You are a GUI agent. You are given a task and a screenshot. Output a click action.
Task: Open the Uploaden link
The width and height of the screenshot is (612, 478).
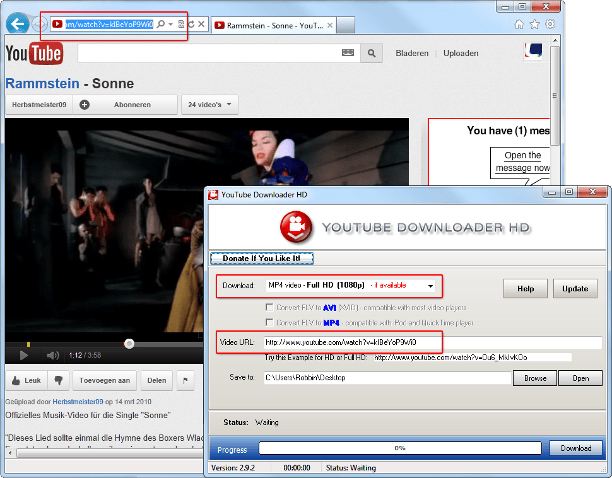461,53
